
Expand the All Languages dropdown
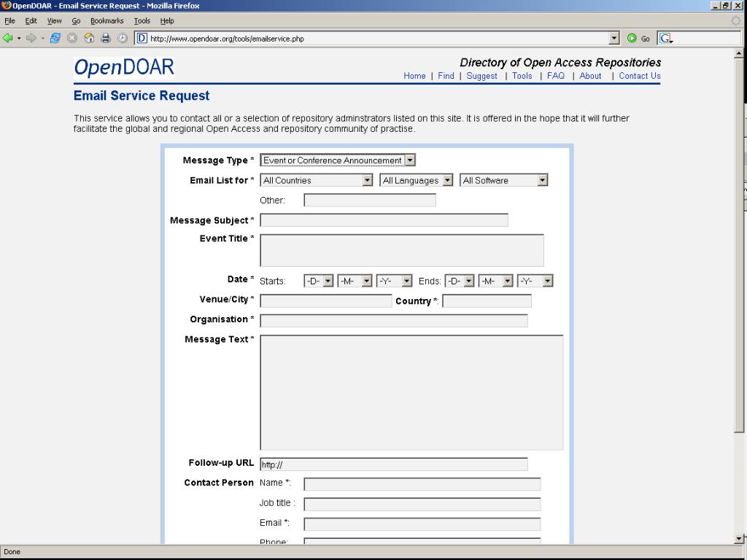(416, 181)
